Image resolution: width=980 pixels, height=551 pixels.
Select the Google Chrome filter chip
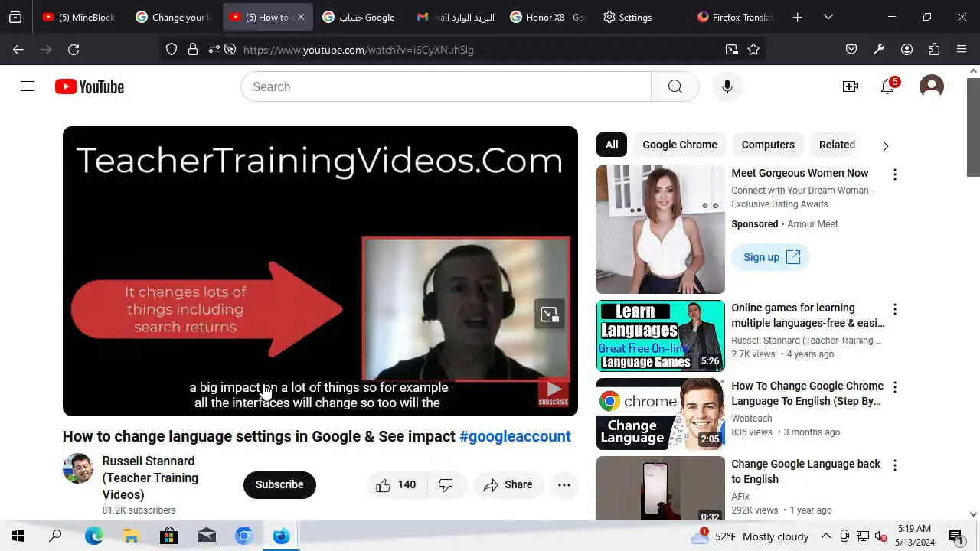point(680,145)
